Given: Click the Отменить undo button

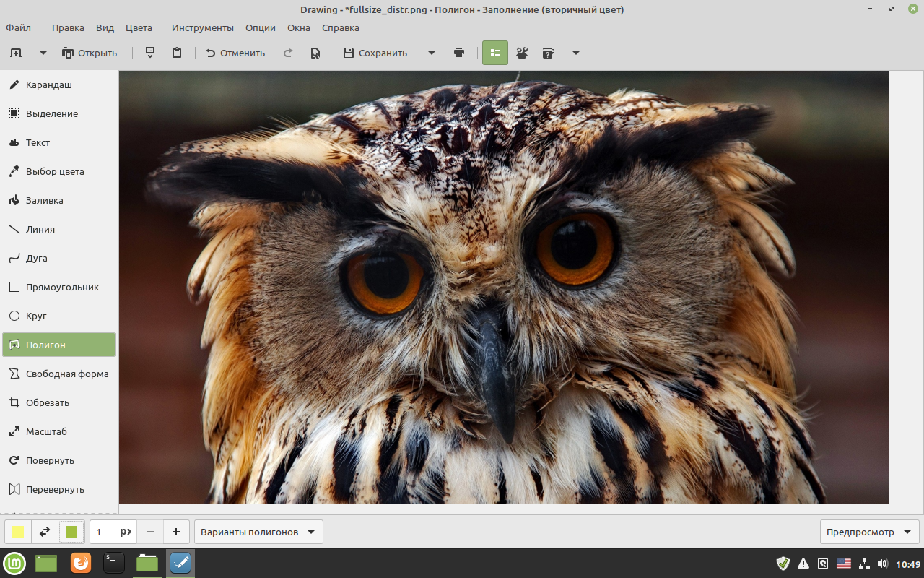Looking at the screenshot, I should (x=235, y=52).
